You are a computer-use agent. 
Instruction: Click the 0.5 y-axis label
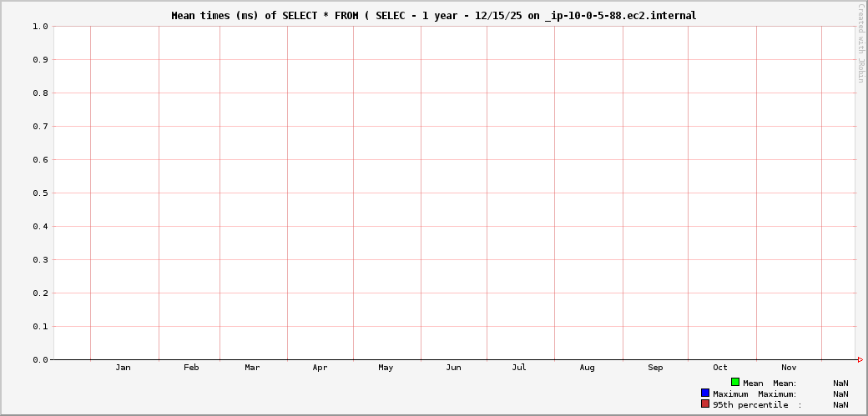pyautogui.click(x=40, y=193)
